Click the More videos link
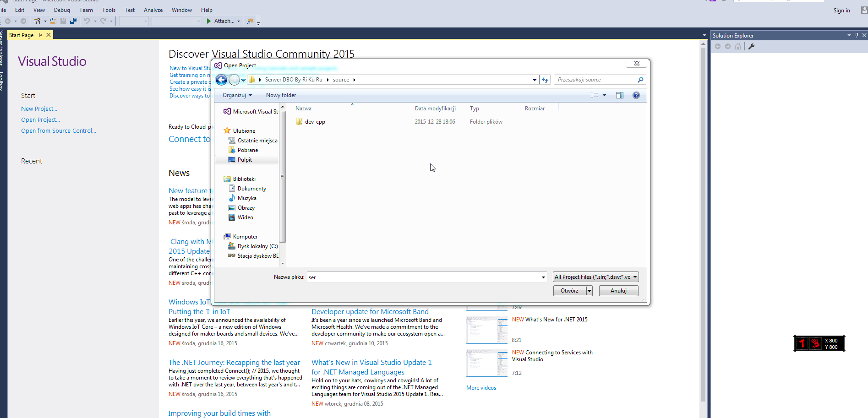 pyautogui.click(x=481, y=388)
